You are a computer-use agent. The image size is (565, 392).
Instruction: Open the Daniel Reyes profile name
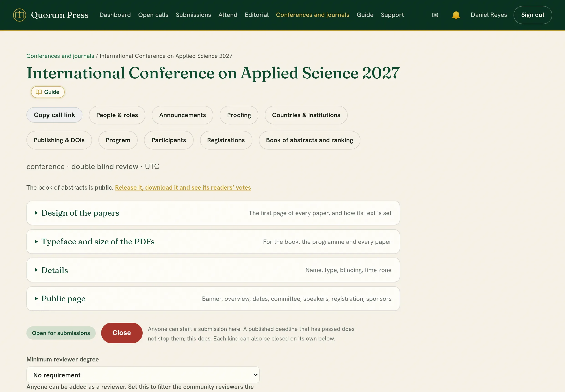(489, 15)
